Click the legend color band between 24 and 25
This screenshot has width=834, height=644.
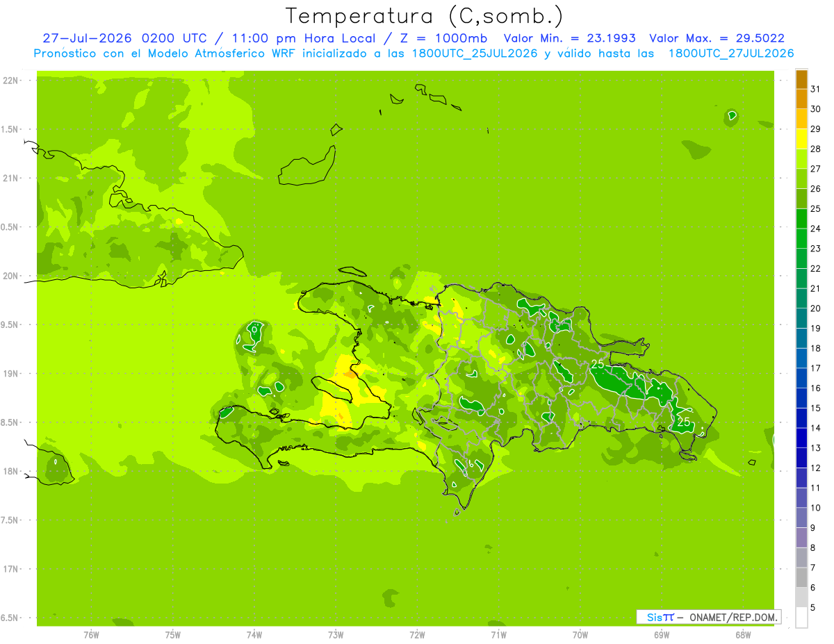(801, 219)
